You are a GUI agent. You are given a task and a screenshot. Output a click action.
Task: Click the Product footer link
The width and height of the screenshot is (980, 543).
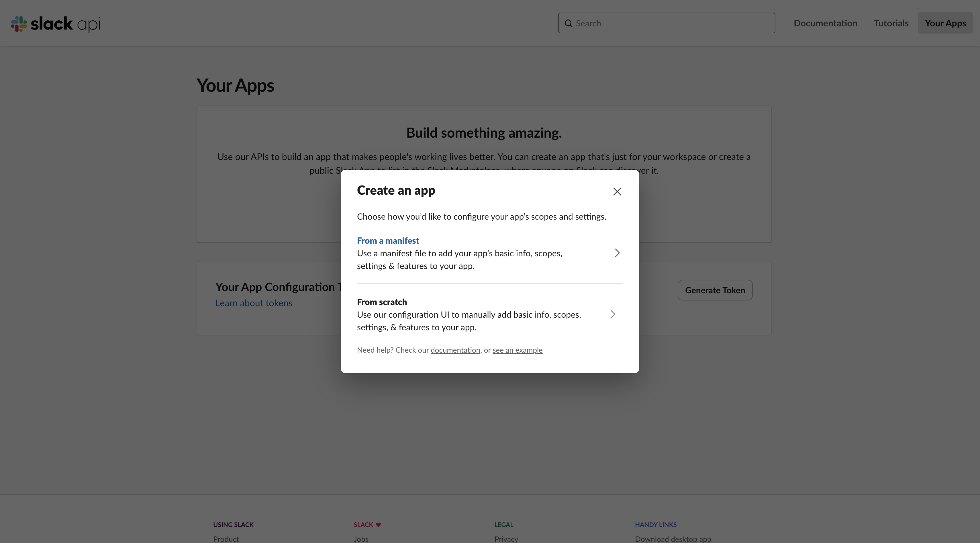point(226,539)
